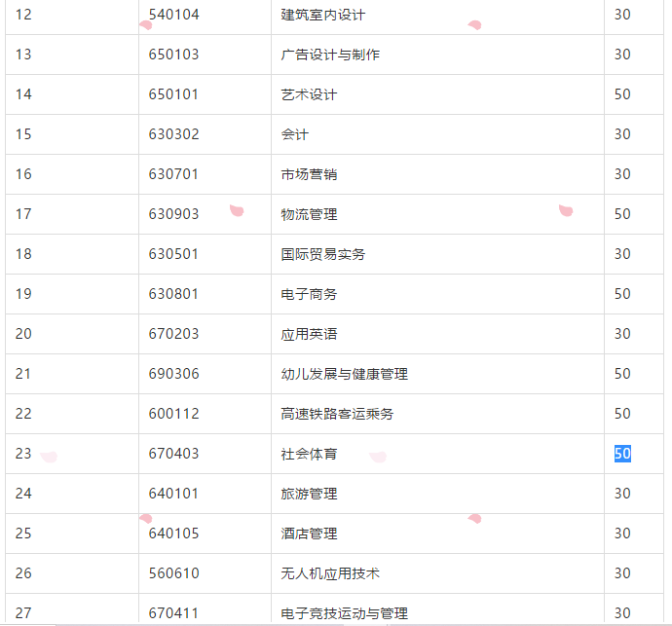672x626 pixels.
Task: Click the 国际贸易实务 cell
Action: click(323, 254)
